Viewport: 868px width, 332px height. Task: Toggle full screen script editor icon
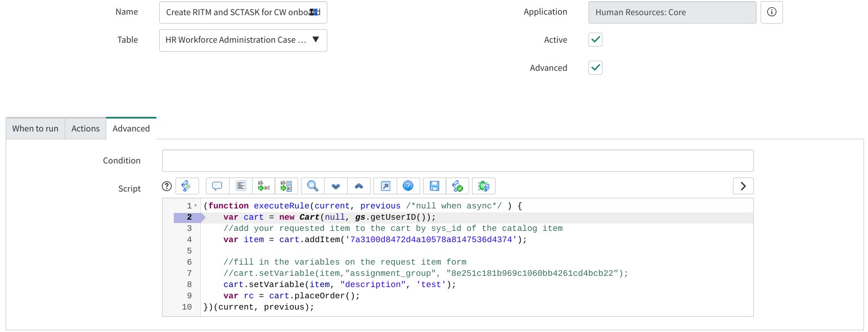point(385,186)
